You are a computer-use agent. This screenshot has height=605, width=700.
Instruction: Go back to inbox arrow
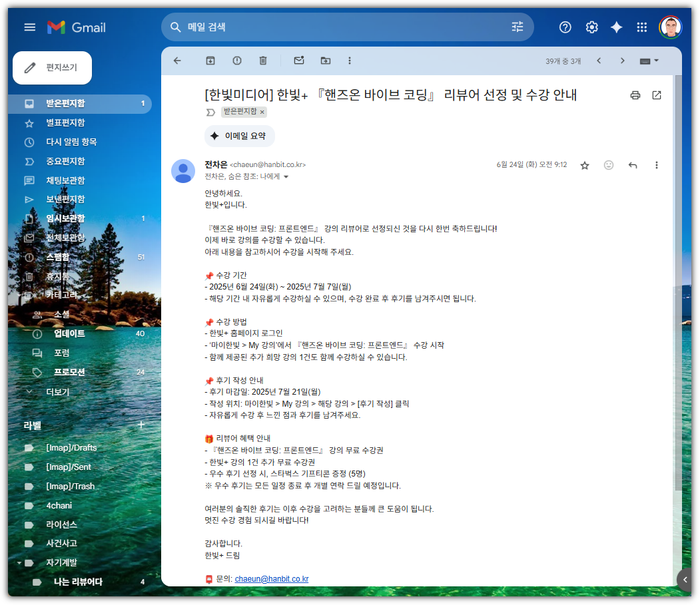coord(177,61)
